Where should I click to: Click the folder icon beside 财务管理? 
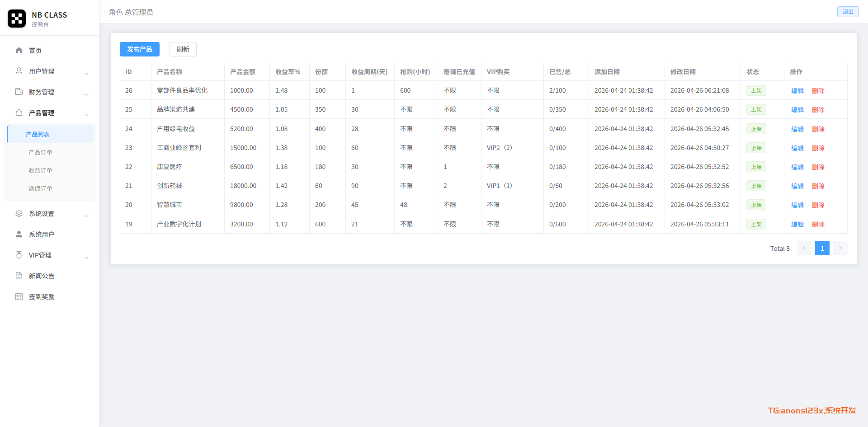pyautogui.click(x=19, y=92)
